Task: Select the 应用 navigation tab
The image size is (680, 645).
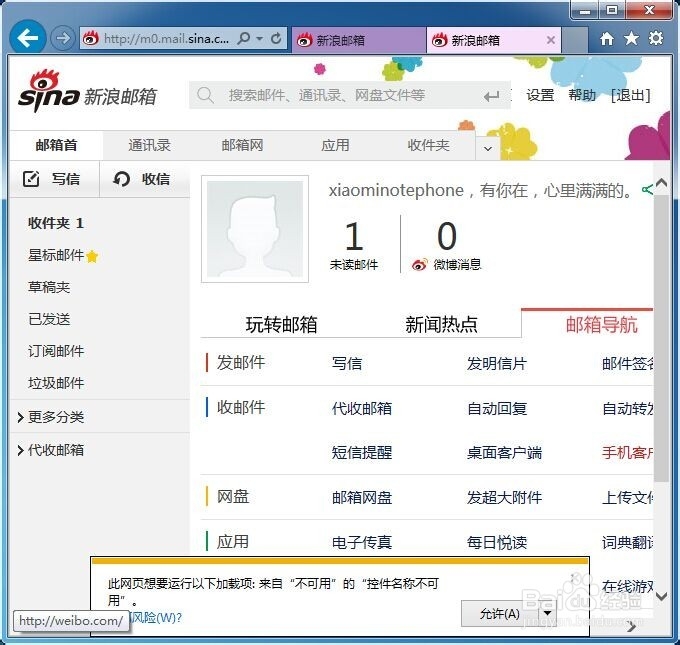Action: pos(335,145)
